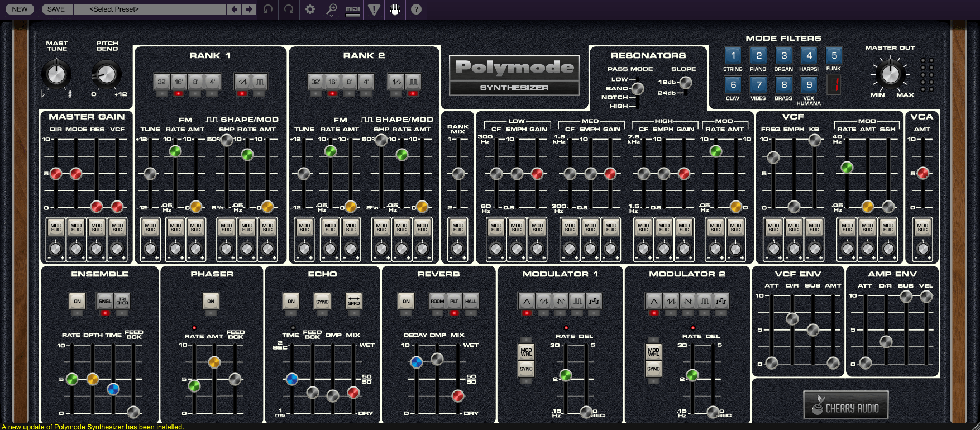The image size is (980, 430).
Task: Enable the 4' footage on Rank 2
Action: pyautogui.click(x=366, y=82)
